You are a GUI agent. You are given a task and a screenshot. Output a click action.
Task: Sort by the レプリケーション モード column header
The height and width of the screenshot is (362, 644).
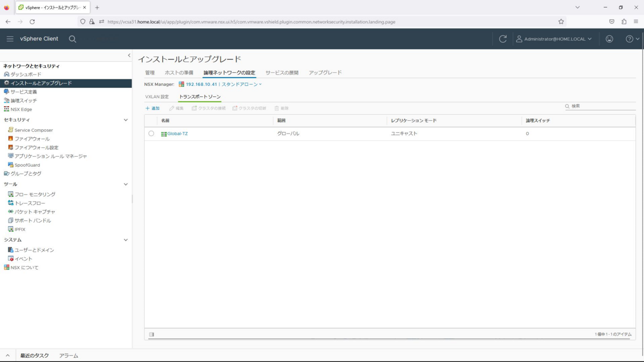(x=414, y=121)
